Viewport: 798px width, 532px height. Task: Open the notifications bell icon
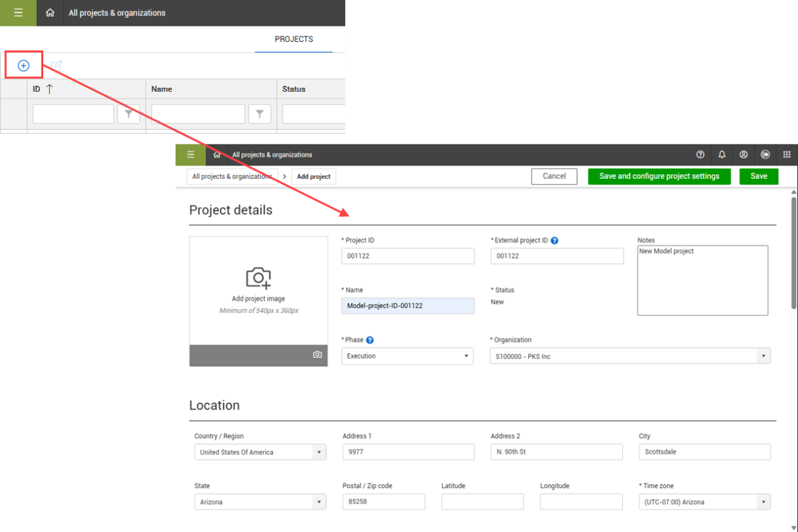722,155
